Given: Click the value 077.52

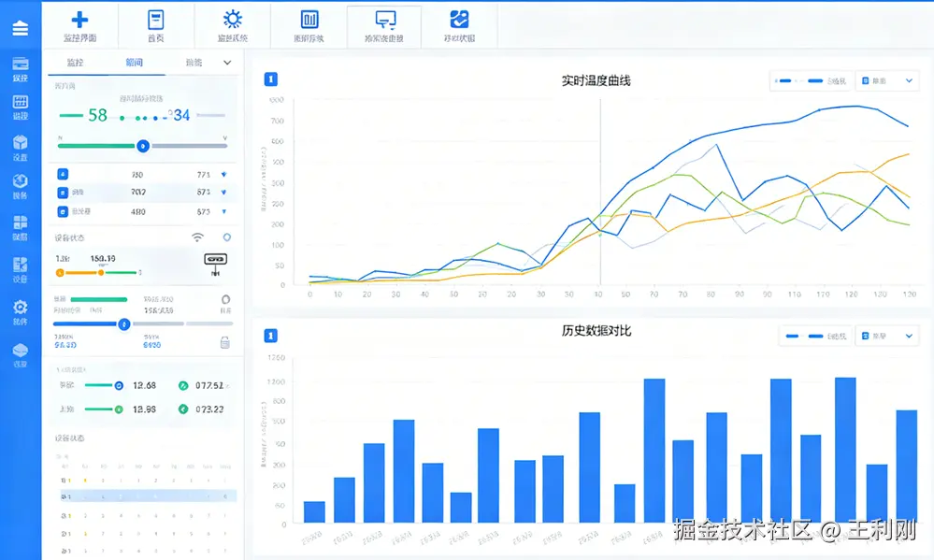Looking at the screenshot, I should click(x=209, y=385).
